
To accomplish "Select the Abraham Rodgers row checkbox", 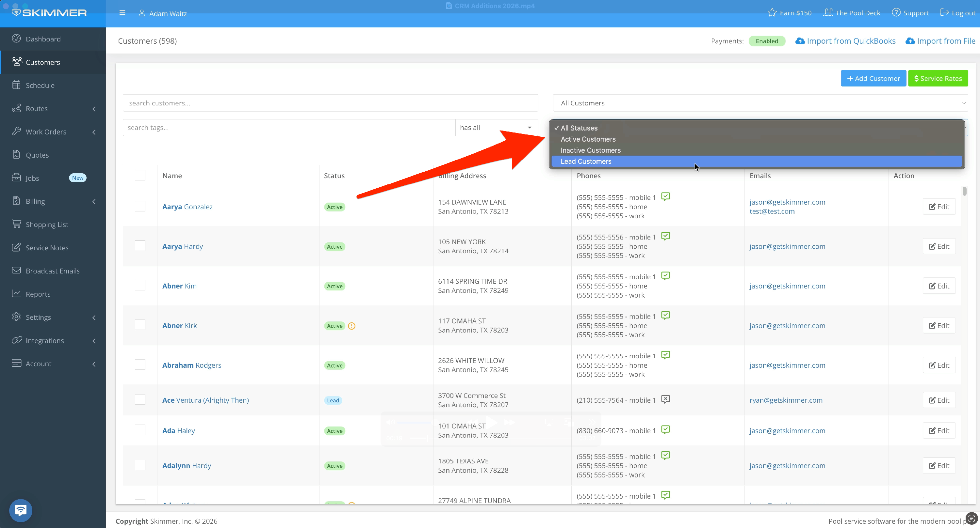I will pos(140,365).
